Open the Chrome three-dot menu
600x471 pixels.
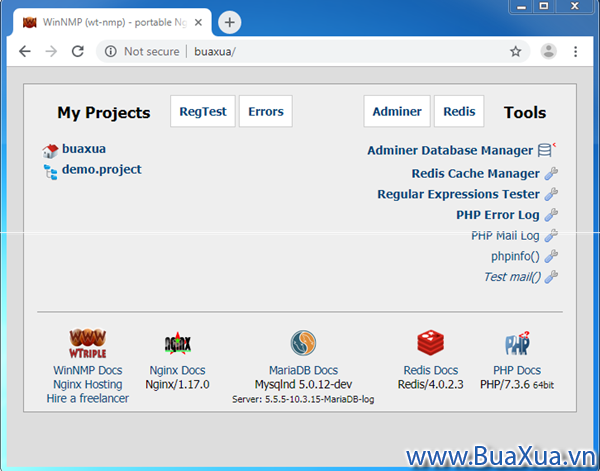click(x=575, y=51)
